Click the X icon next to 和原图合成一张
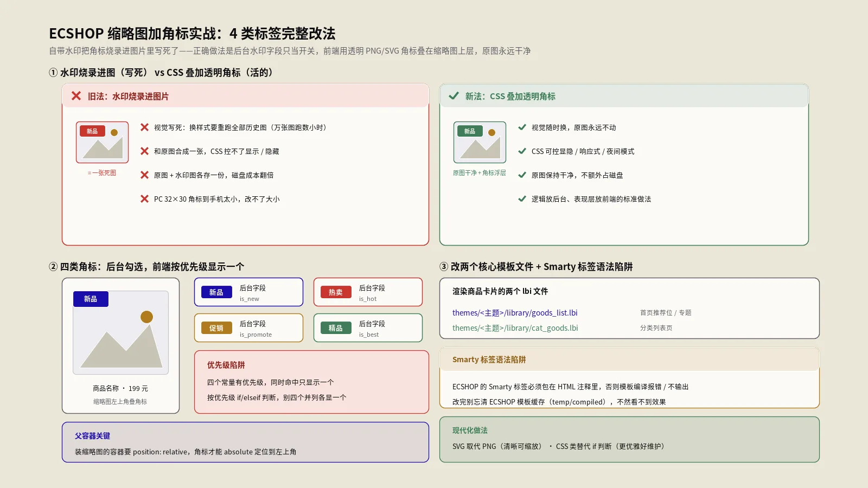Viewport: 868px width, 488px height. 144,151
